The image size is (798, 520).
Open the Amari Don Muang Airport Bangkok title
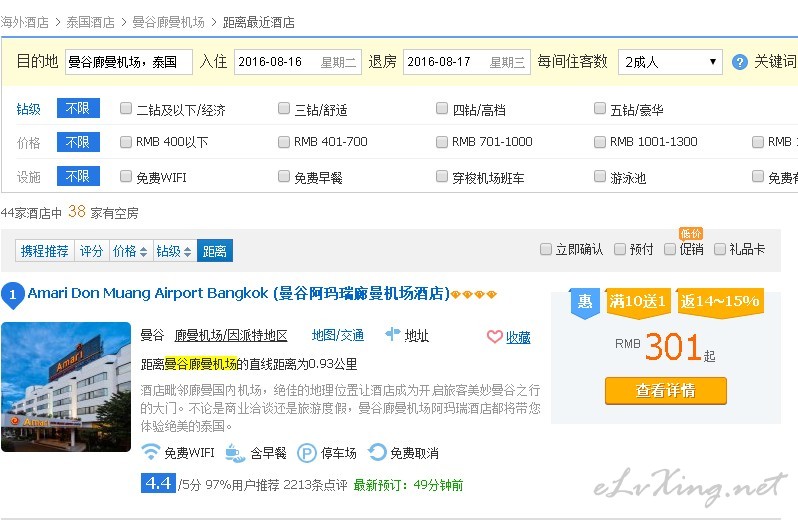pos(239,294)
